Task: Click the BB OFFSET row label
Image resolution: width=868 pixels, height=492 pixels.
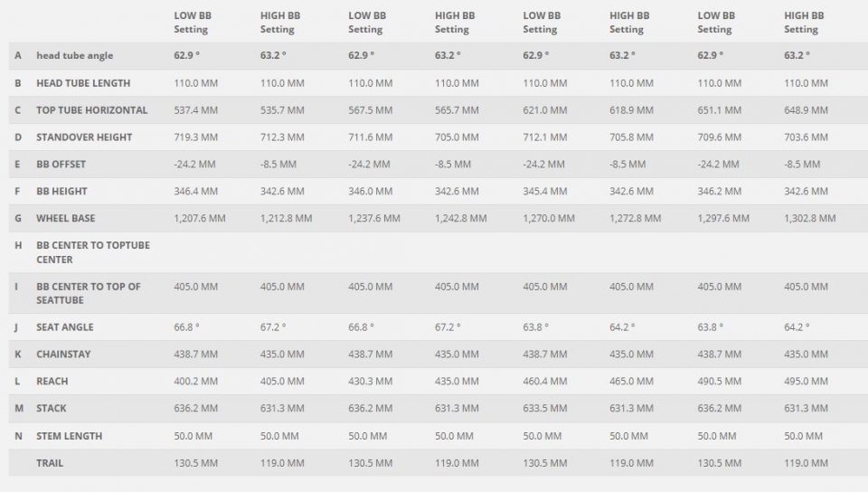Action: click(x=61, y=165)
